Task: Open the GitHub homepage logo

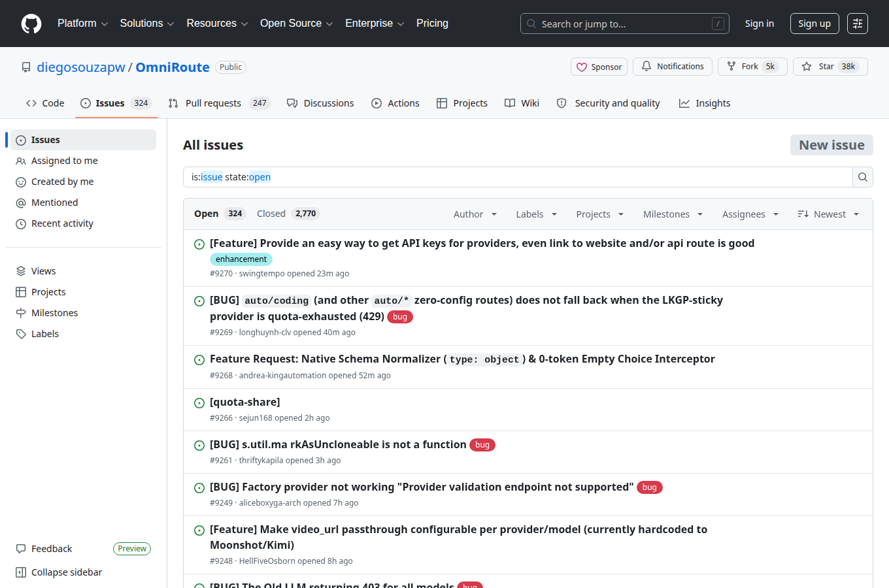Action: click(31, 24)
